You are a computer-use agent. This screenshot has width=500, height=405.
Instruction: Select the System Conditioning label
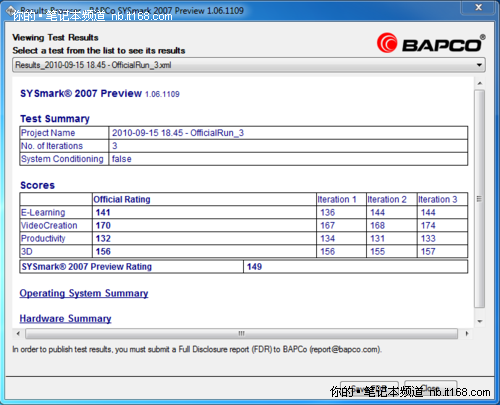pyautogui.click(x=62, y=159)
